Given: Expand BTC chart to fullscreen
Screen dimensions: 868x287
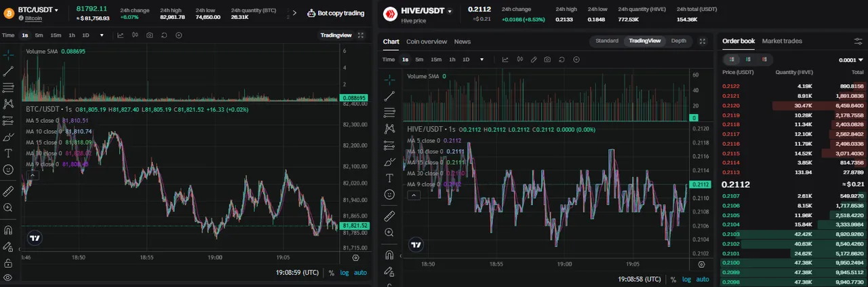Looking at the screenshot, I should tap(360, 35).
